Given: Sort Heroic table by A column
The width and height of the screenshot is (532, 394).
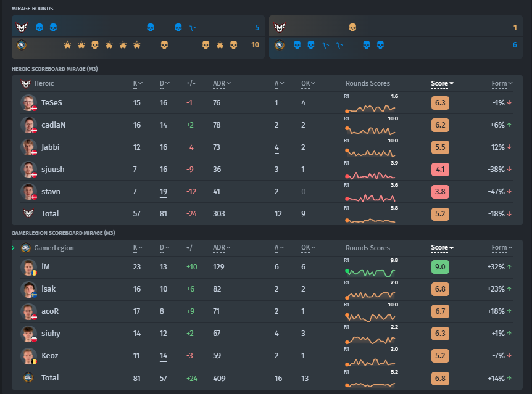Looking at the screenshot, I should point(279,83).
